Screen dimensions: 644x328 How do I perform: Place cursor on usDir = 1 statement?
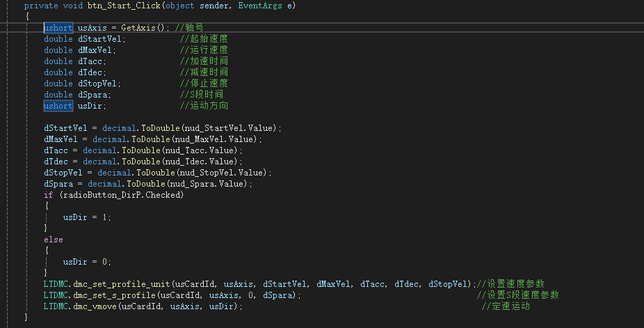point(87,217)
